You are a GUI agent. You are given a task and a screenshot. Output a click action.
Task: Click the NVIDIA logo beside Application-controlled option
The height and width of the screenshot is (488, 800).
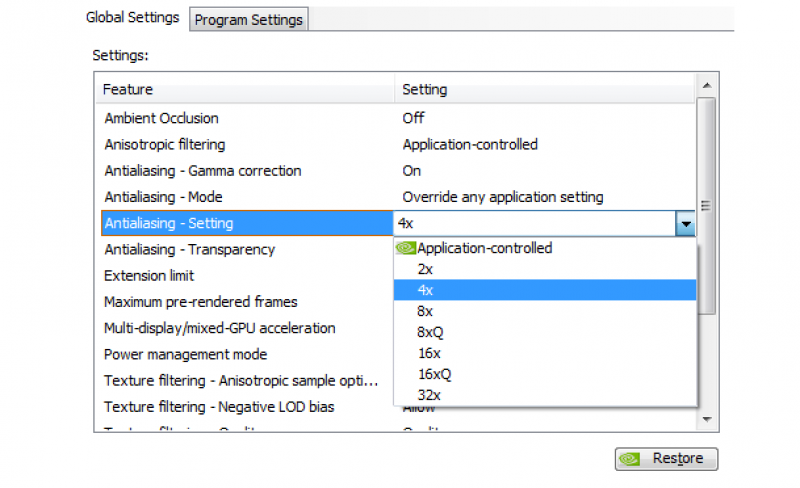point(406,248)
